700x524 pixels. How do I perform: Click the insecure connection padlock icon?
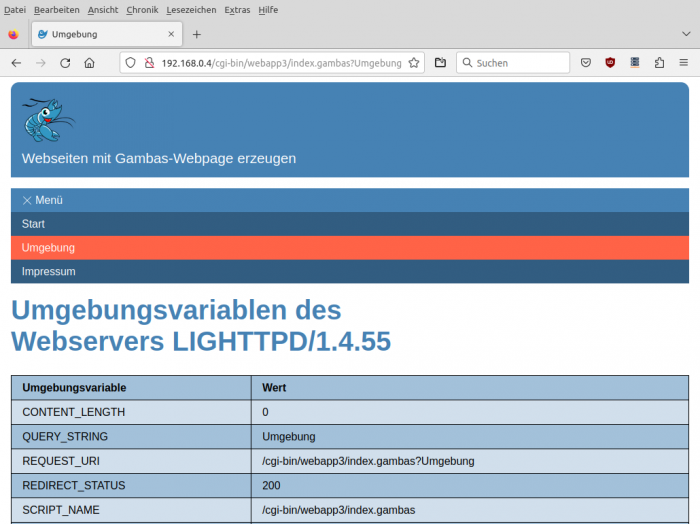click(x=149, y=63)
